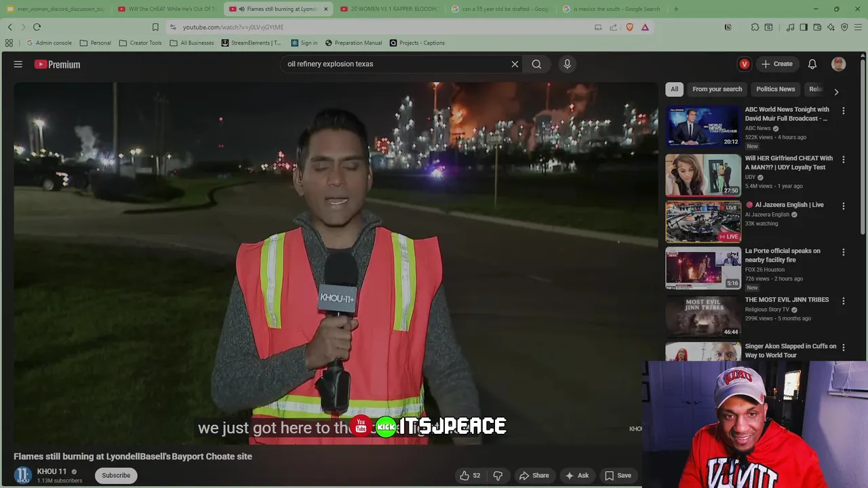Image resolution: width=868 pixels, height=488 pixels.
Task: Like the video with thumbs up
Action: [470, 476]
